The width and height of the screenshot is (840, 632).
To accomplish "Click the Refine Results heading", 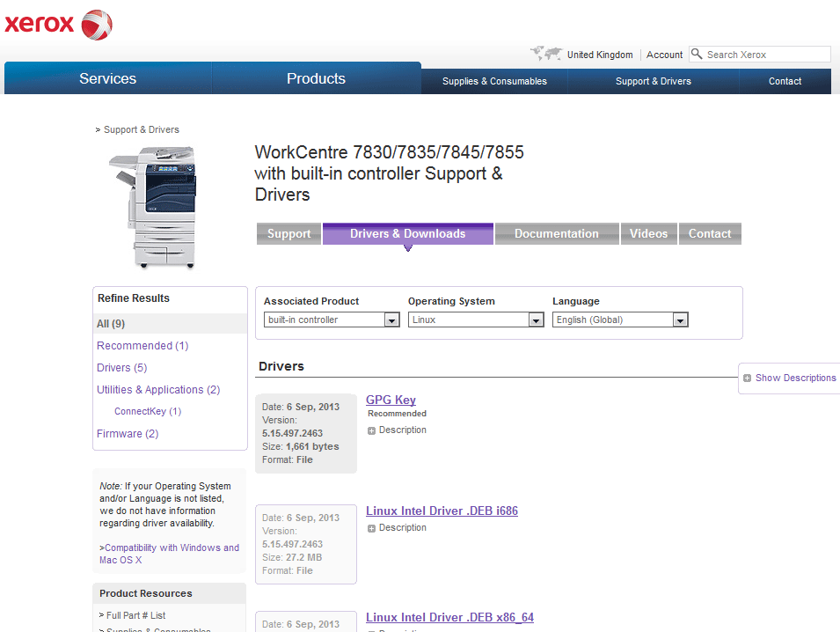I will 134,298.
